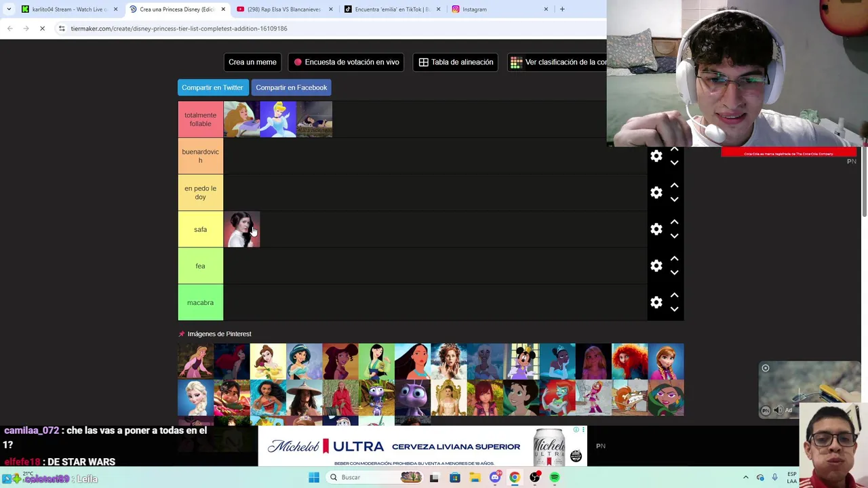Image resolution: width=868 pixels, height=488 pixels.
Task: Open settings gear for the buenardovich tier
Action: [656, 156]
